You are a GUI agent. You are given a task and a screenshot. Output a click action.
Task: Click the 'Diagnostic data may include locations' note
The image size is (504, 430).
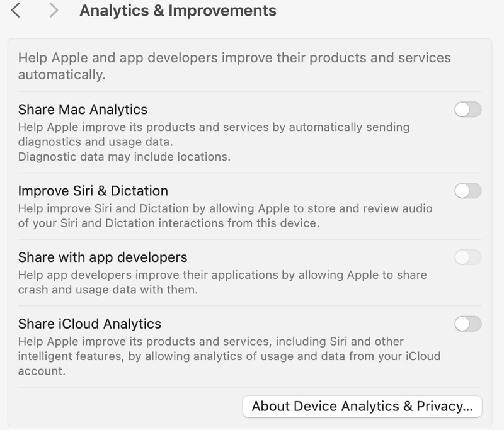123,156
